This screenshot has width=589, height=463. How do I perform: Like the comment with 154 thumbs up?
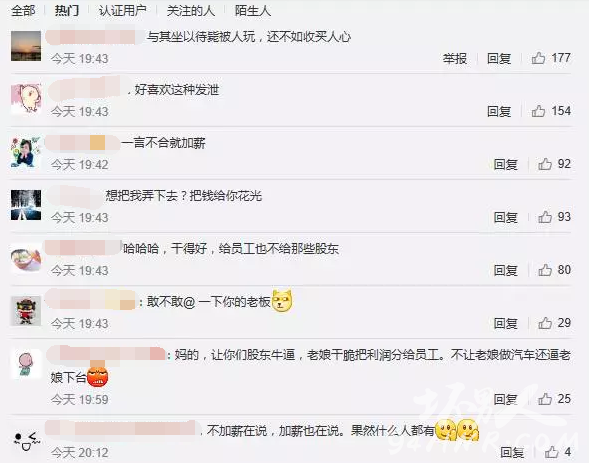click(x=538, y=111)
